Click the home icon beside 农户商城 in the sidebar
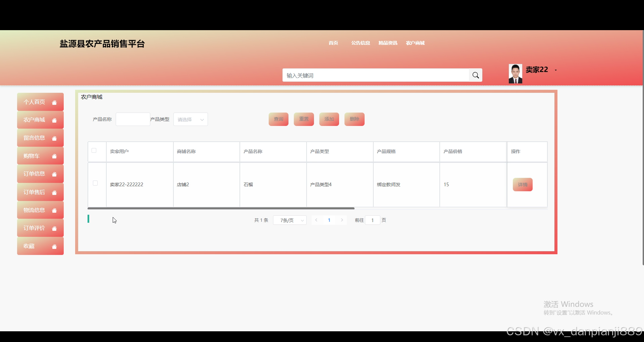The width and height of the screenshot is (644, 342). click(x=54, y=120)
